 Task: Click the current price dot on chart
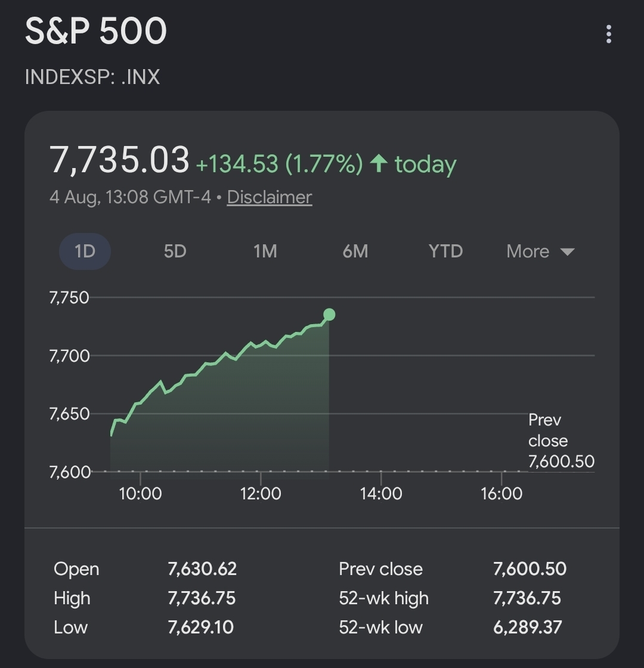click(x=329, y=315)
